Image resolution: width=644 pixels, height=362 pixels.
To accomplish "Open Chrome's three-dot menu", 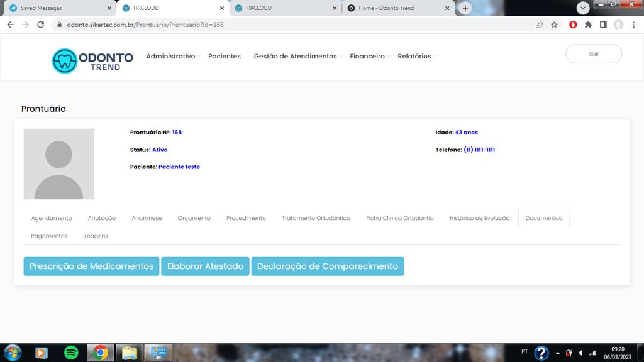I will (633, 25).
